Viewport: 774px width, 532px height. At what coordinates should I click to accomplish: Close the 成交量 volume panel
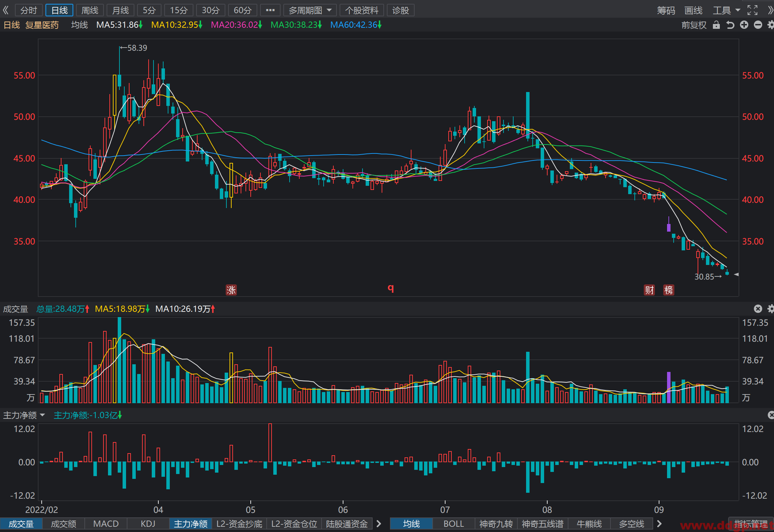coord(758,309)
